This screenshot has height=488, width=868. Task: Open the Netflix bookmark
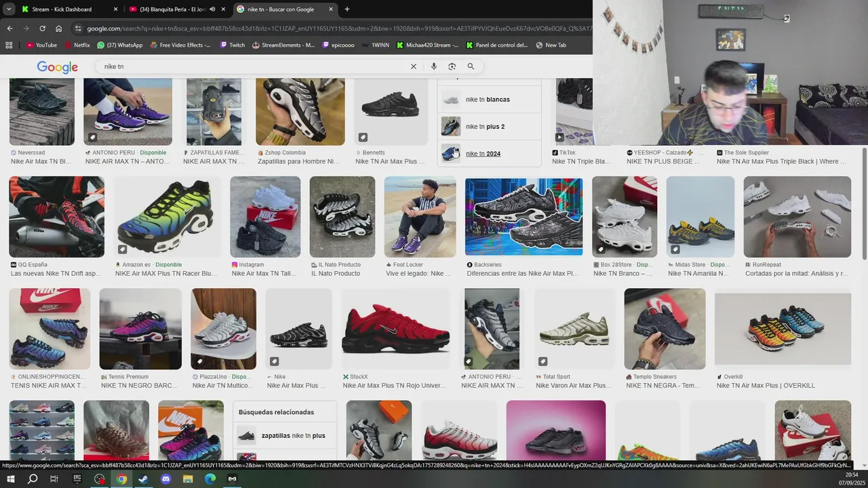77,45
